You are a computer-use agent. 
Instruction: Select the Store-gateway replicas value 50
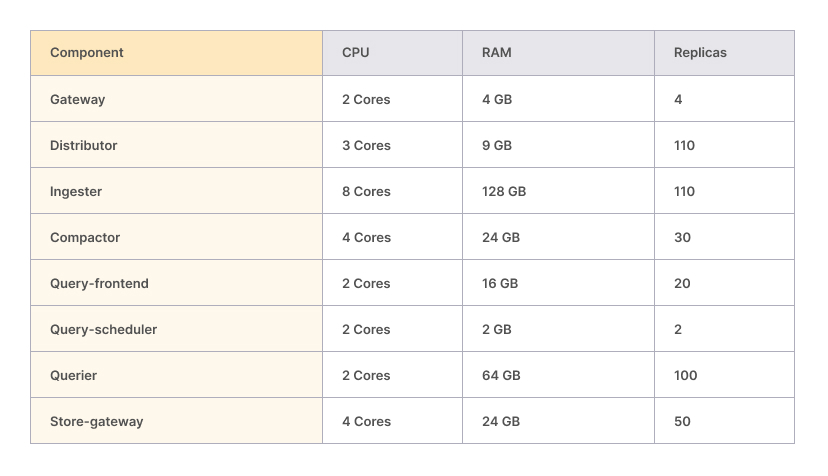(682, 422)
